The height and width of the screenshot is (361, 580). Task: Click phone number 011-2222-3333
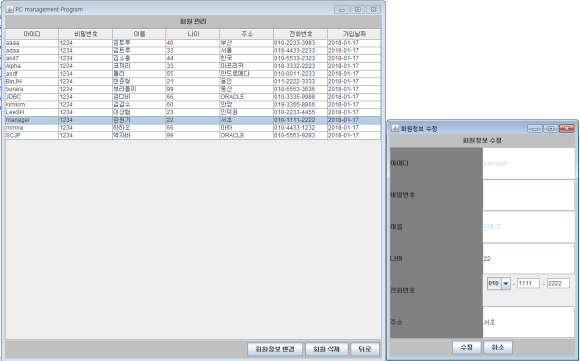click(300, 81)
